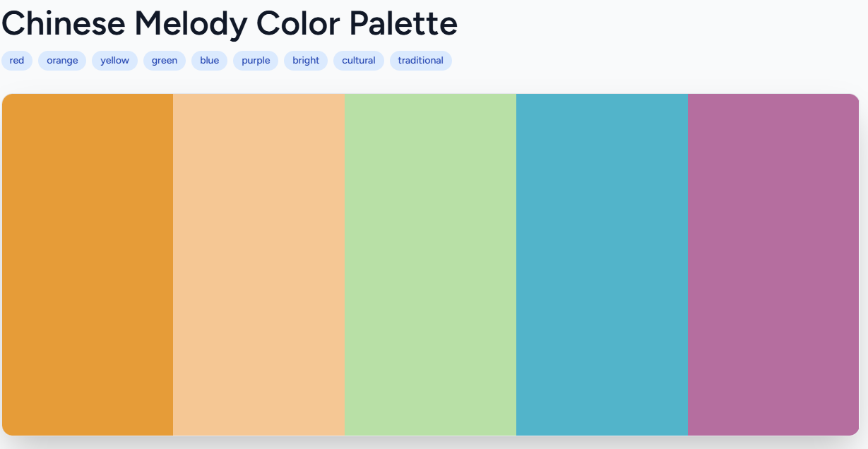Choose the teal blue color swatch

(x=602, y=265)
